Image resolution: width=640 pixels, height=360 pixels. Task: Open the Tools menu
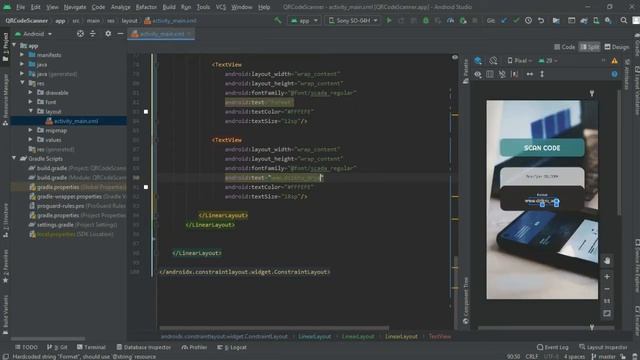pyautogui.click(x=203, y=7)
